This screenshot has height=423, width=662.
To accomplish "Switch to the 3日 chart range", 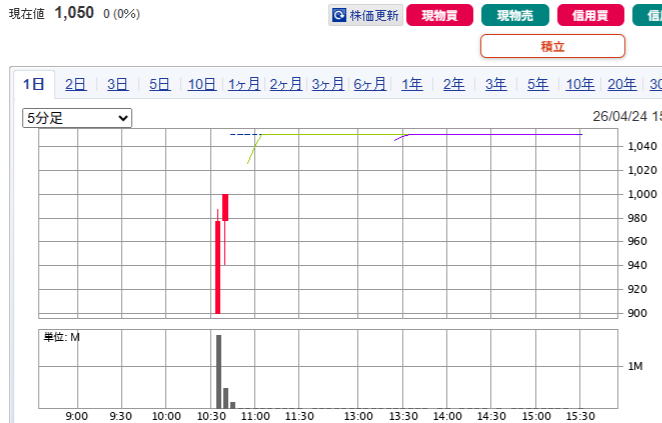I will coord(117,85).
